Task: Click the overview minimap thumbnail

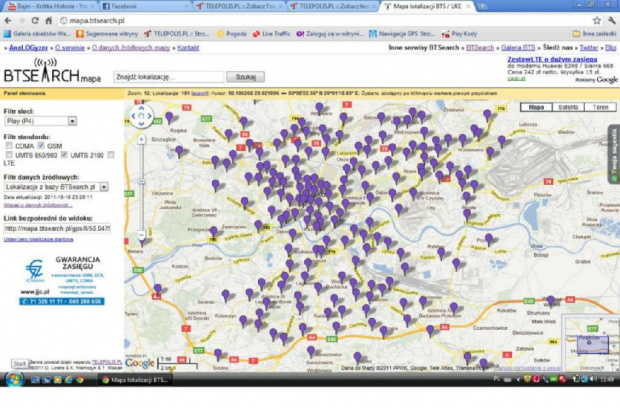Action: [590, 342]
